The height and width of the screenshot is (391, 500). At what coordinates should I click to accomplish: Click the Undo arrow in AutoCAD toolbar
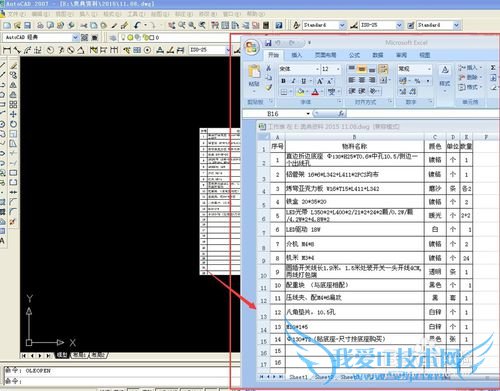point(137,25)
